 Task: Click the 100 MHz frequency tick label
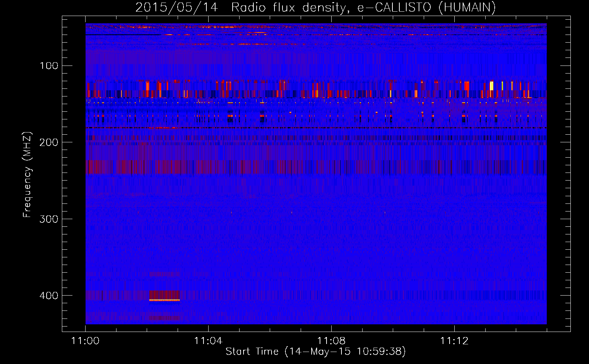tap(49, 66)
